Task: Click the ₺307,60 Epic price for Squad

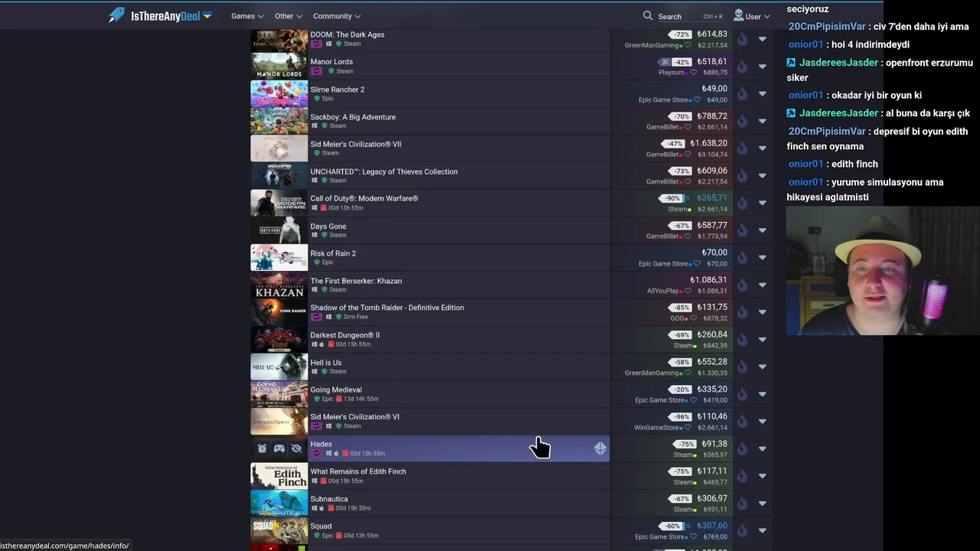Action: (711, 526)
